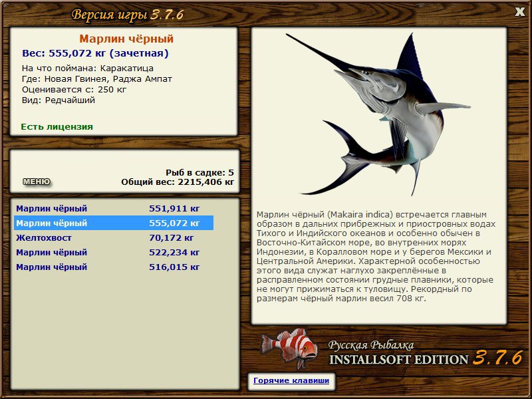This screenshot has width=532, height=399.
Task: Click the black marlin illustration
Action: pyautogui.click(x=378, y=114)
